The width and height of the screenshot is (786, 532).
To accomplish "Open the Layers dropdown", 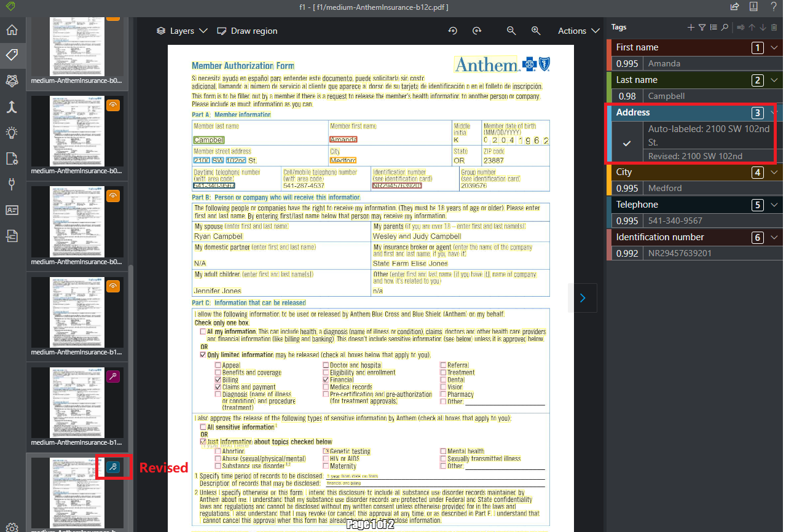I will coord(182,31).
